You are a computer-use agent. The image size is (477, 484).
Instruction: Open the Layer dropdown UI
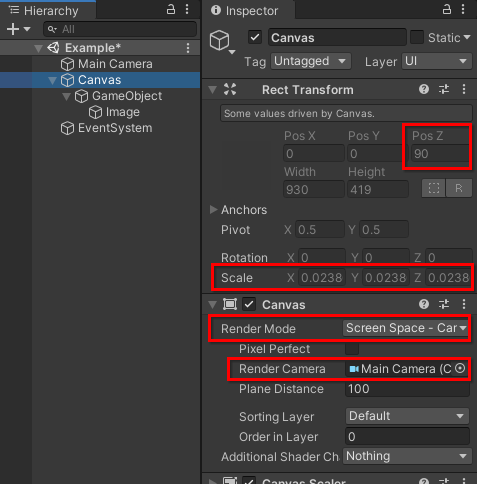pos(437,61)
